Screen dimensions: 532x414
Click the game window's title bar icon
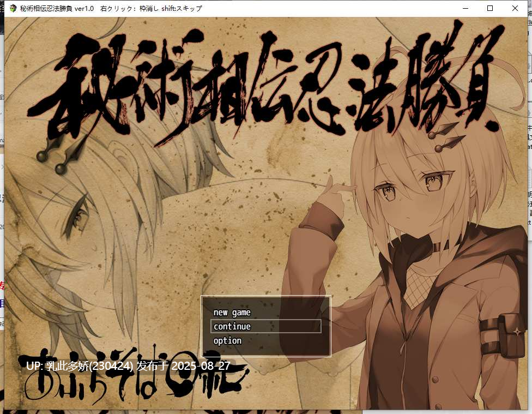(x=13, y=9)
